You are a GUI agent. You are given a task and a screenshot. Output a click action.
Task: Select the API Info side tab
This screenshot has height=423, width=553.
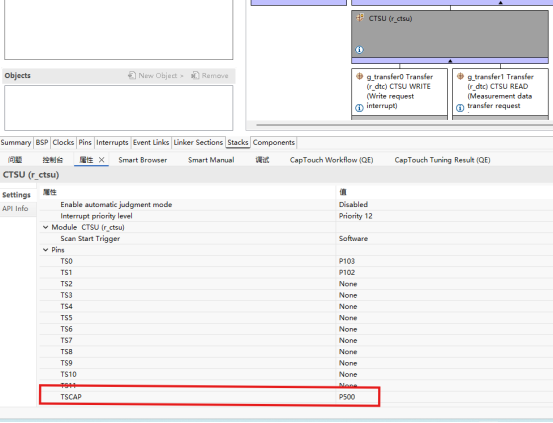tap(15, 209)
